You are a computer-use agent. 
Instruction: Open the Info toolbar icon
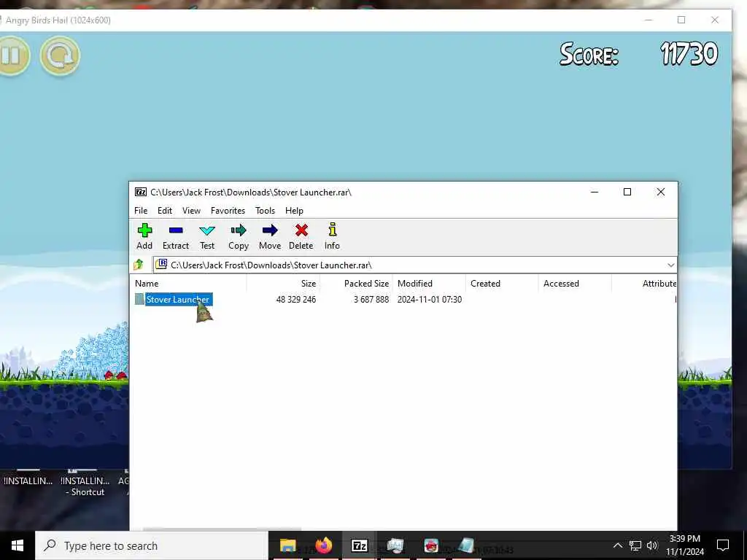click(x=332, y=237)
